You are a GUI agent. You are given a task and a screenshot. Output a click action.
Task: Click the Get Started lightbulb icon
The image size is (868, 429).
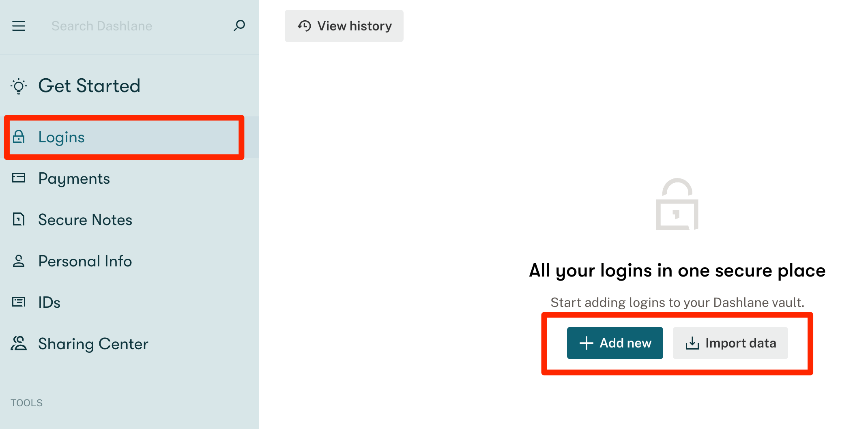coord(19,86)
